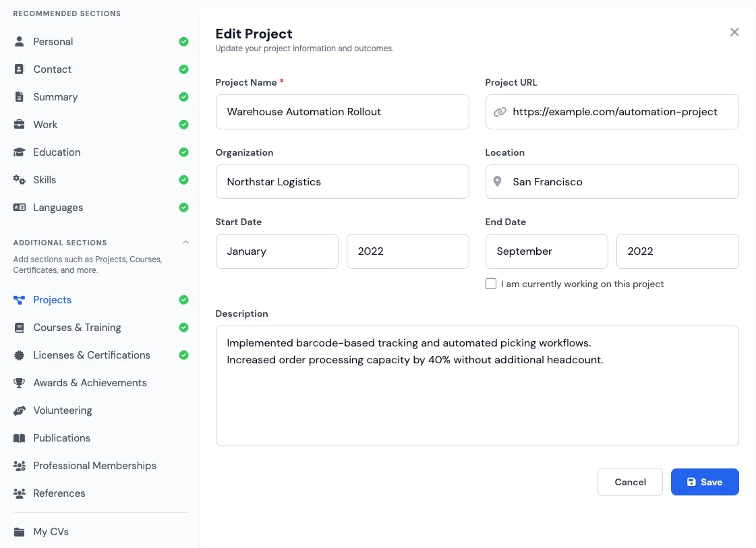Click the Awards trophy icon
Viewport: 756px width, 548px height.
point(20,383)
